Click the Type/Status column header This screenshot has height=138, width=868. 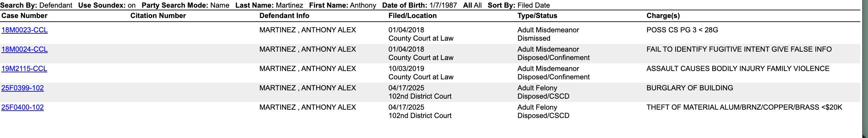[537, 16]
